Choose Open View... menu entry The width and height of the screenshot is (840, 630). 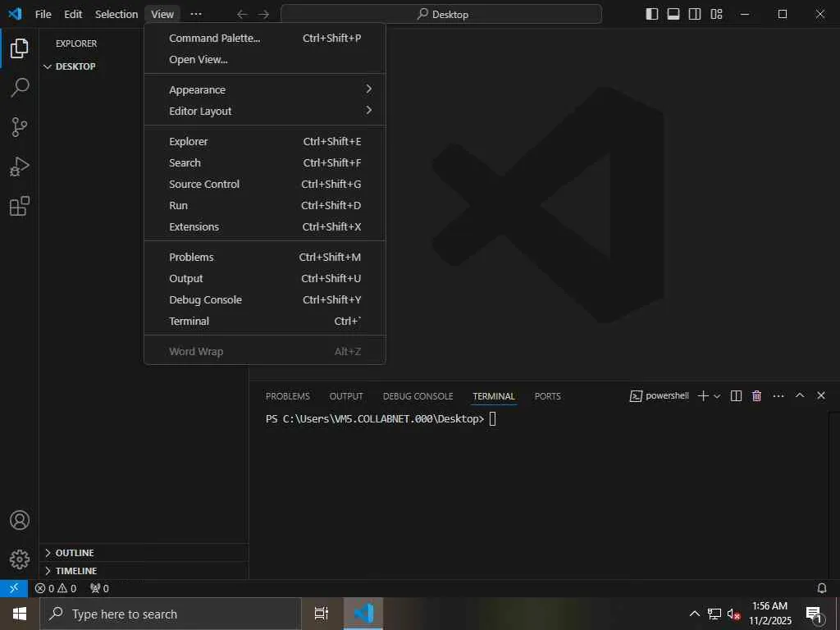265,59
